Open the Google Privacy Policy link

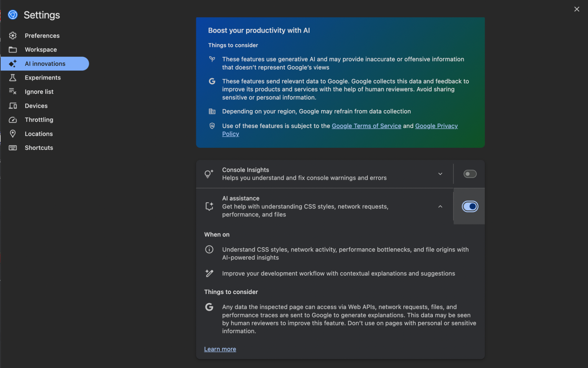[x=436, y=126]
